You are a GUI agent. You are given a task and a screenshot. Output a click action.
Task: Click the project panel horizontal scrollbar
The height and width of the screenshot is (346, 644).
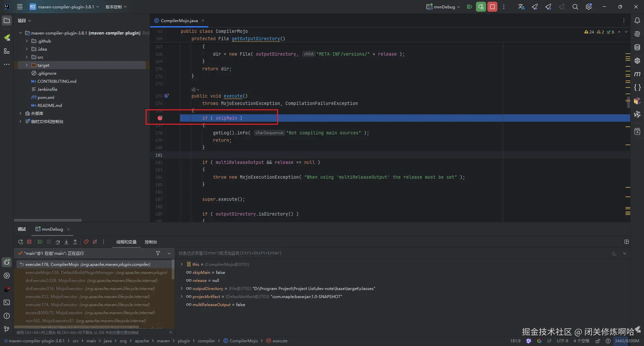click(x=48, y=220)
